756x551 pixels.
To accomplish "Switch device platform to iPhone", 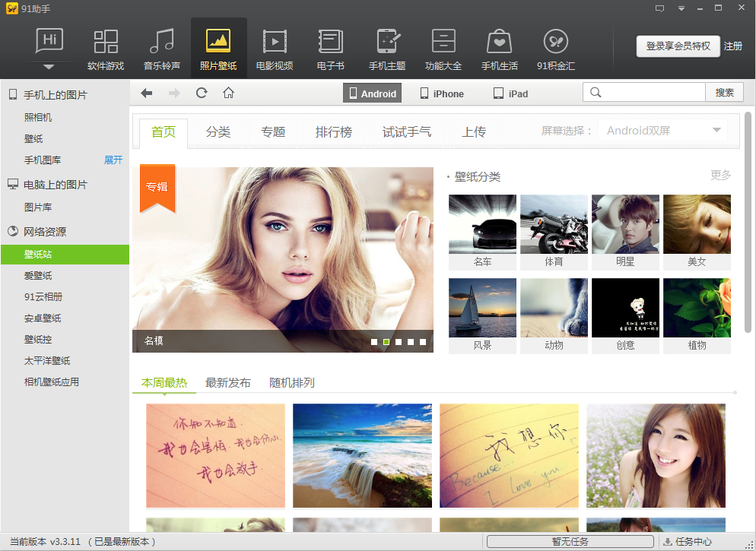I will 442,93.
